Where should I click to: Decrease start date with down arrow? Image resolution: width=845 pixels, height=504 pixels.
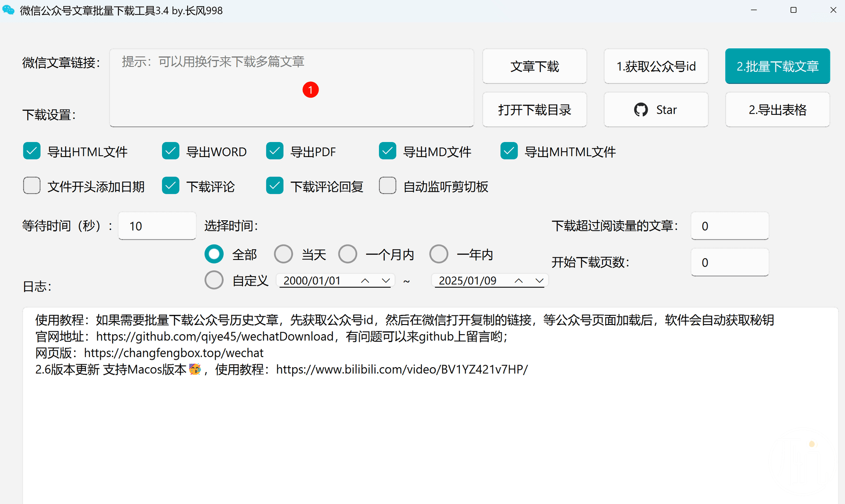click(x=386, y=281)
